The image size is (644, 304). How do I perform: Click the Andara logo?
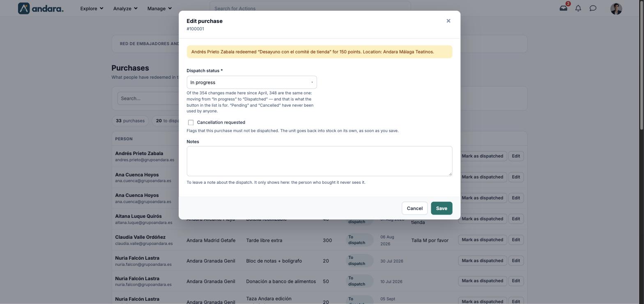click(41, 8)
